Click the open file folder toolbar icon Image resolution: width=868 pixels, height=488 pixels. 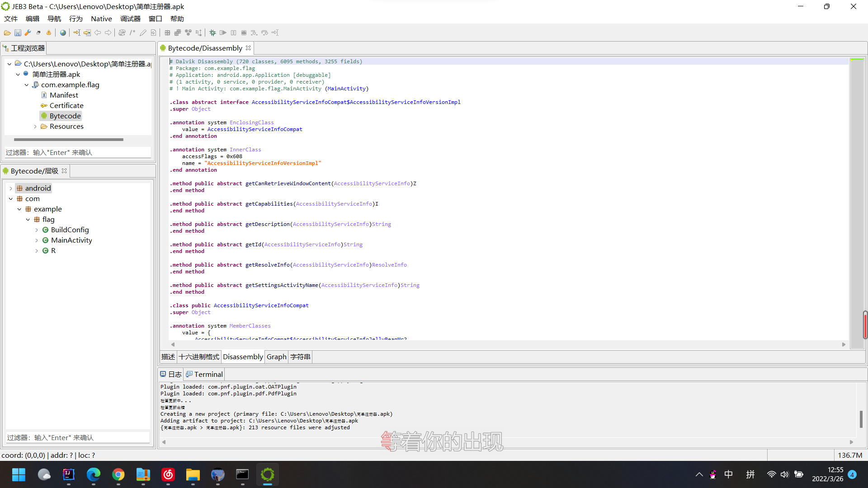7,33
